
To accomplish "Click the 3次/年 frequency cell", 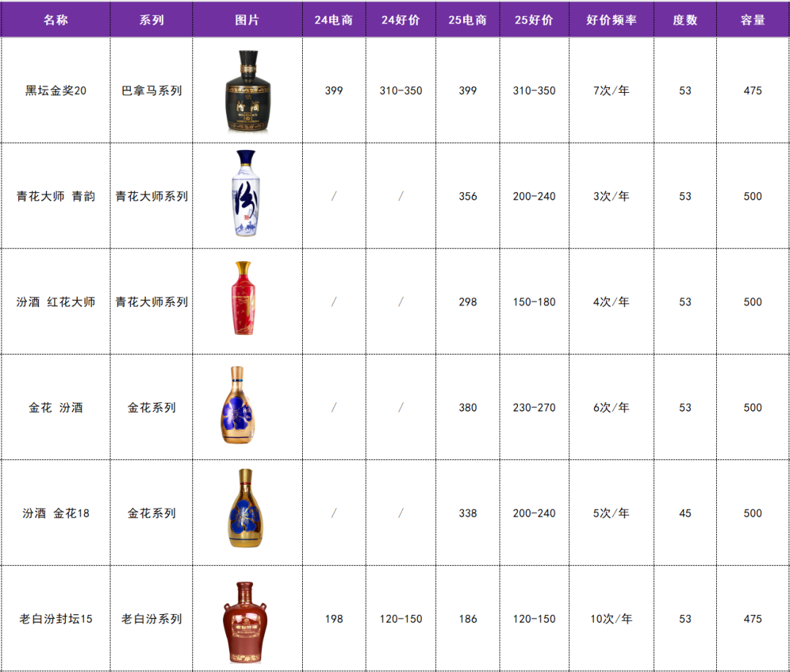I will click(612, 197).
